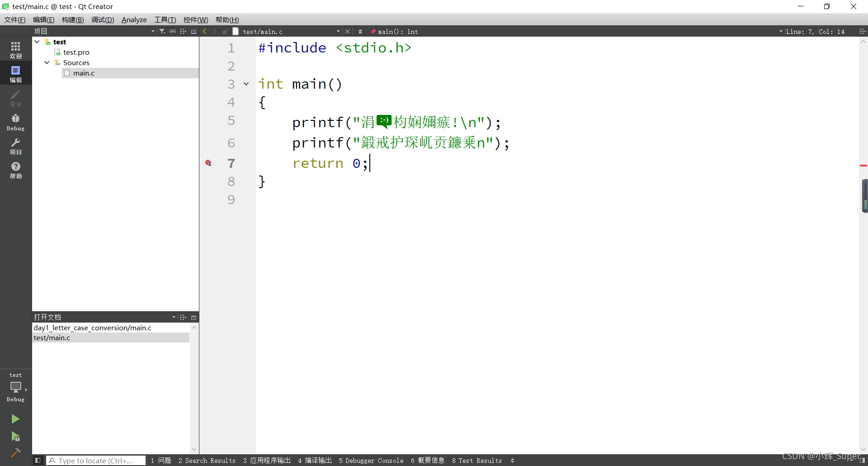Click the annotation icon in line 5 string
This screenshot has height=466, width=868.
click(384, 121)
